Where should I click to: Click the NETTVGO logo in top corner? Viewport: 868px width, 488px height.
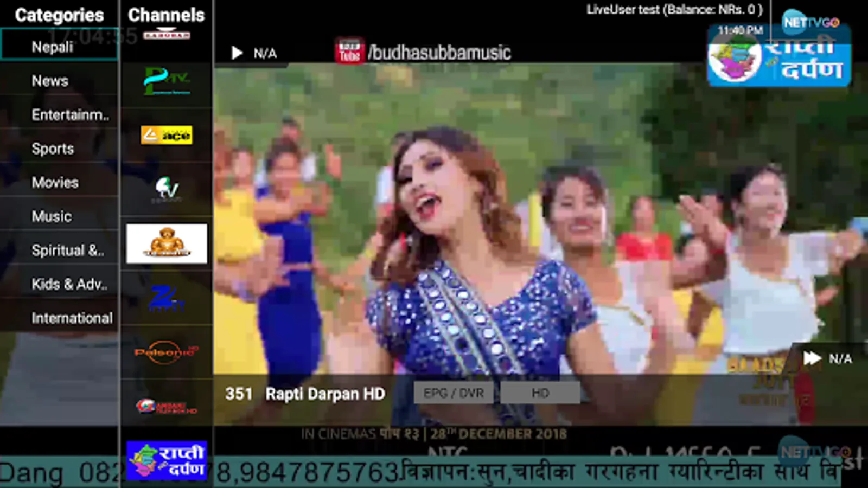810,22
